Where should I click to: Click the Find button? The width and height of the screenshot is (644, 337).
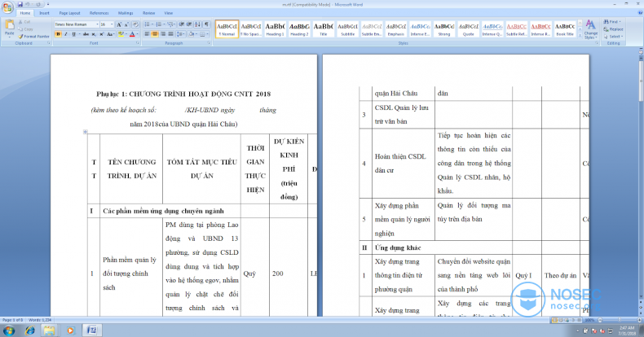[612, 22]
